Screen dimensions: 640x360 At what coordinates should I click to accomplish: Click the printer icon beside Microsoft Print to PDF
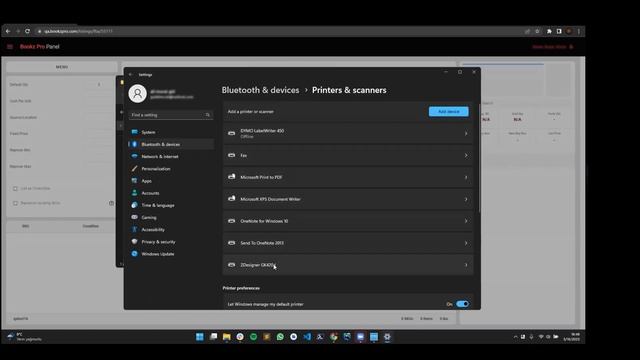[x=231, y=177]
